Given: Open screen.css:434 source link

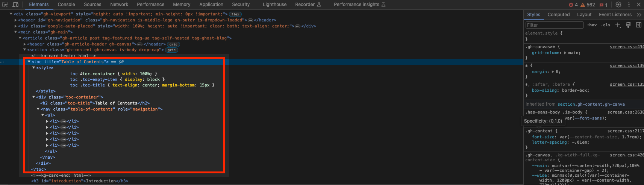Looking at the screenshot, I should click(626, 47).
